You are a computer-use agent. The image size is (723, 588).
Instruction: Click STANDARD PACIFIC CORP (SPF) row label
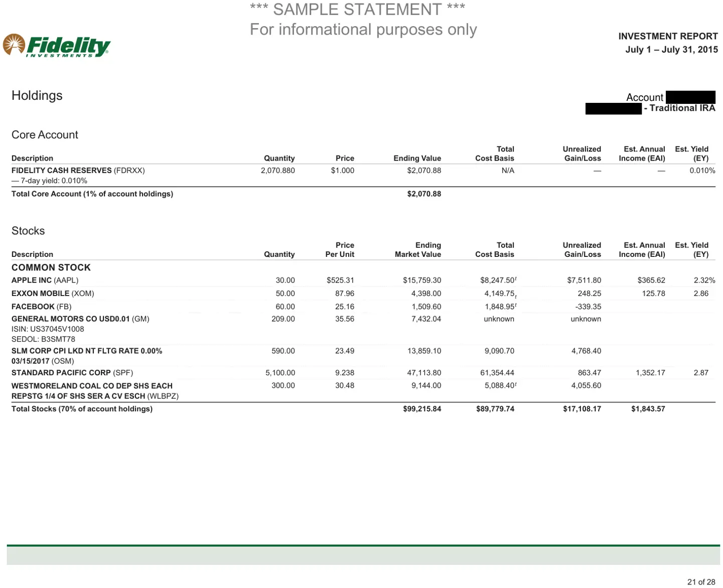(x=72, y=373)
